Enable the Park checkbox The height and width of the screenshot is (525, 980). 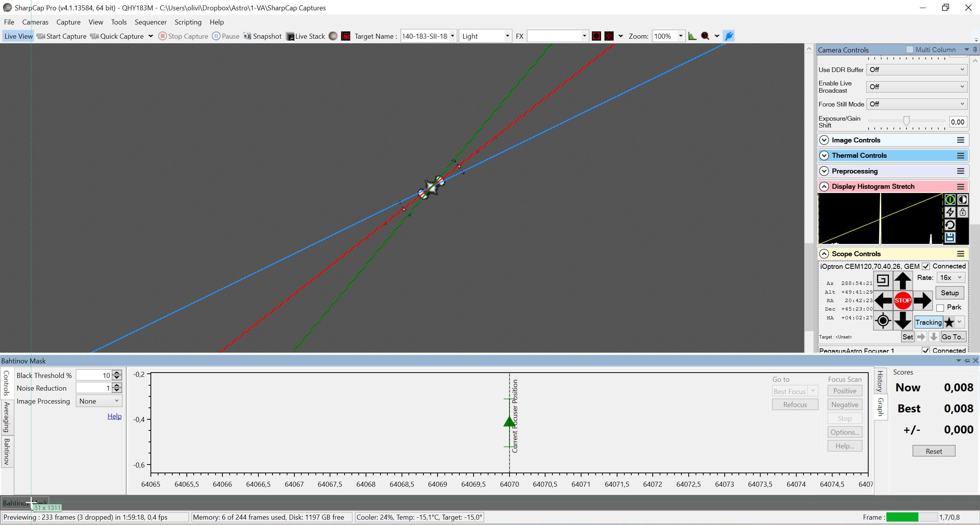[x=940, y=308]
